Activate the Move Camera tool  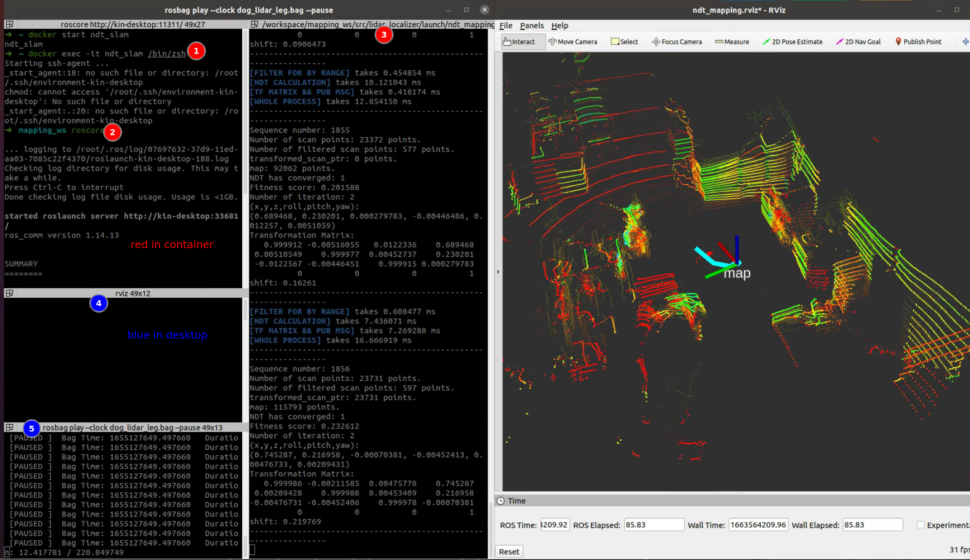(573, 42)
